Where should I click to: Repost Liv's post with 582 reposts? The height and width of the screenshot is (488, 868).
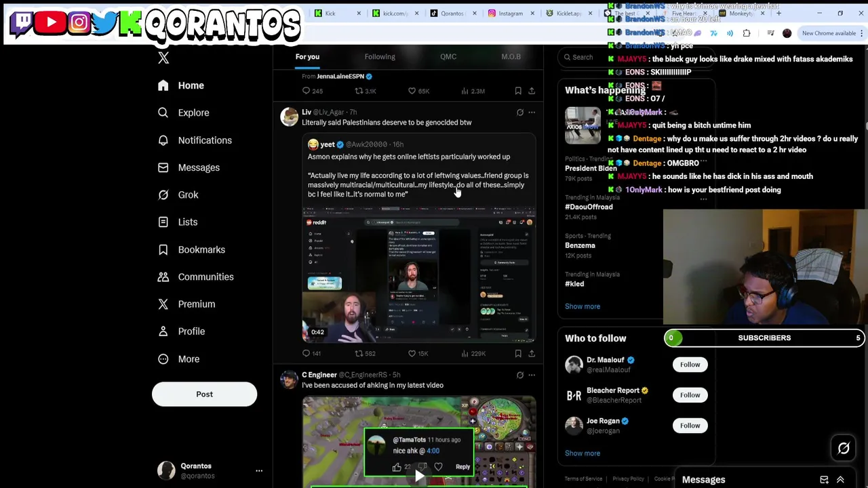tap(365, 353)
